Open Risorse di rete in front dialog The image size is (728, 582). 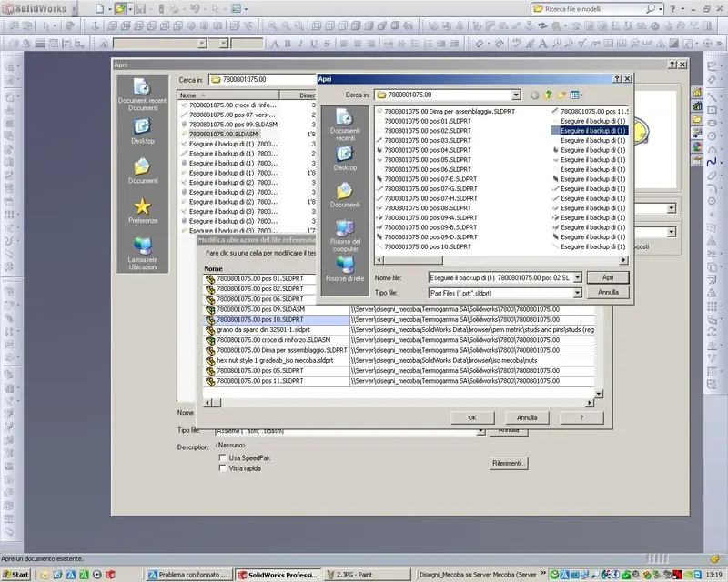[x=345, y=269]
